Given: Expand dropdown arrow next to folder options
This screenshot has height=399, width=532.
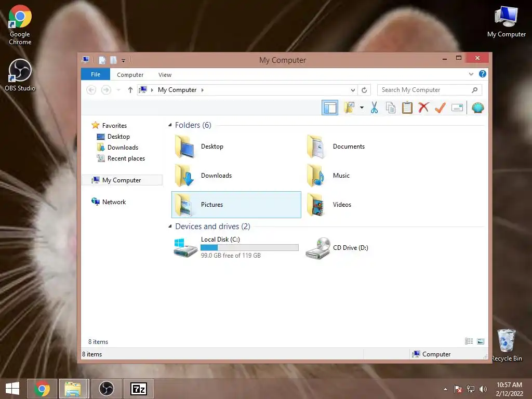Looking at the screenshot, I should 362,108.
